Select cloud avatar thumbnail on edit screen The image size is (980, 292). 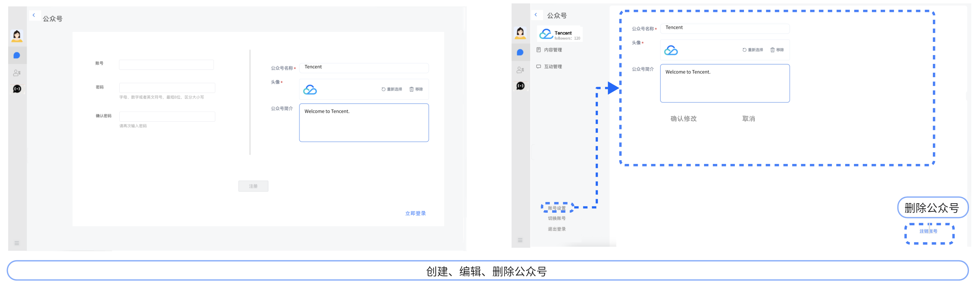coord(671,50)
